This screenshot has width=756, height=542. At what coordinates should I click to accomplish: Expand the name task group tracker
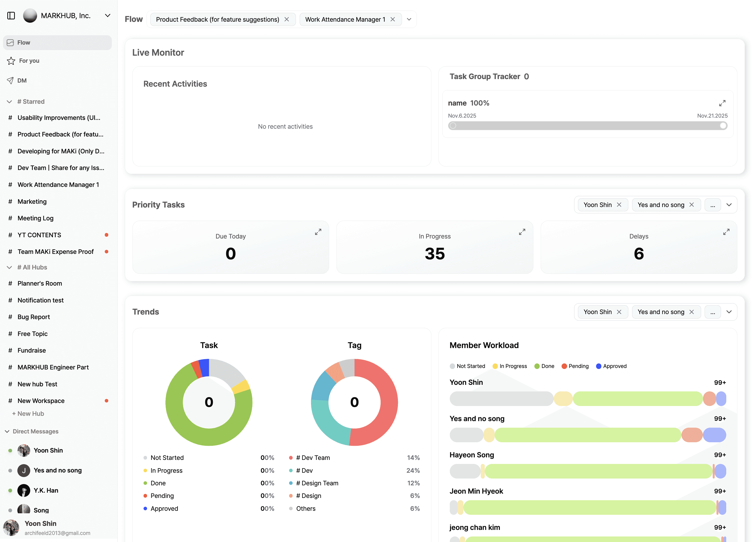tap(722, 103)
